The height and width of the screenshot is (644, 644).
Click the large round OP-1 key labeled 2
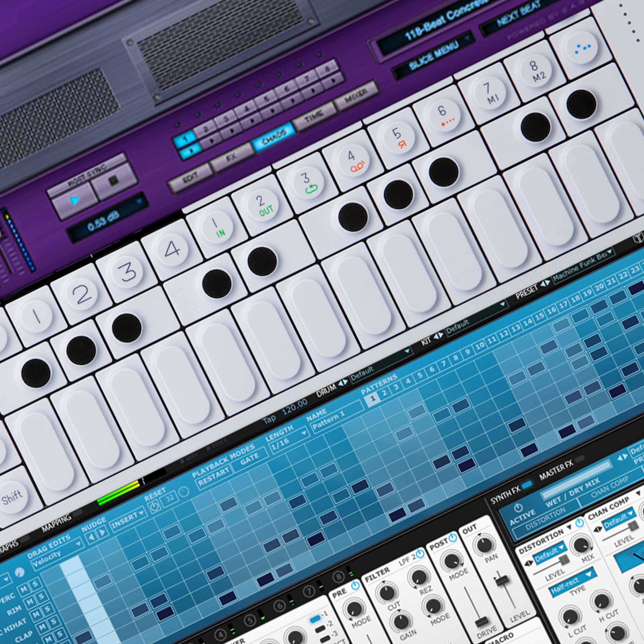click(82, 294)
